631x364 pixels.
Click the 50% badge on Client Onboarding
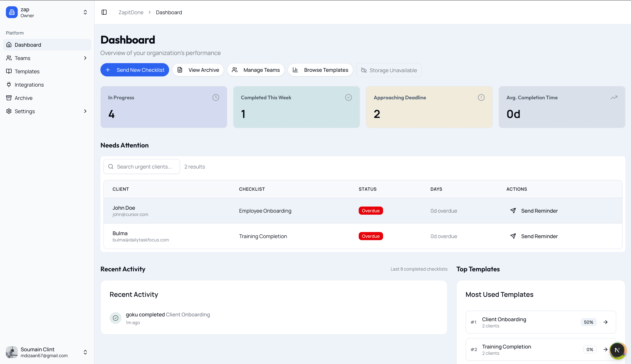[x=589, y=322]
